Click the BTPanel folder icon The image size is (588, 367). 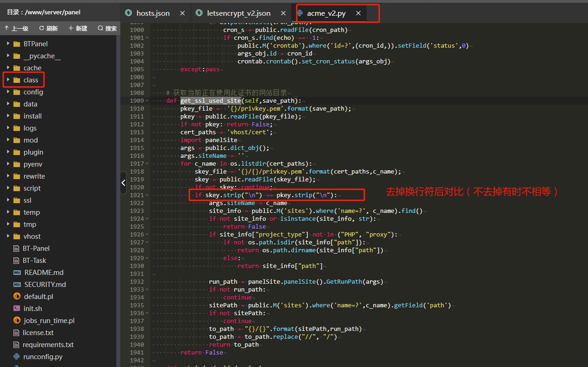coord(17,44)
